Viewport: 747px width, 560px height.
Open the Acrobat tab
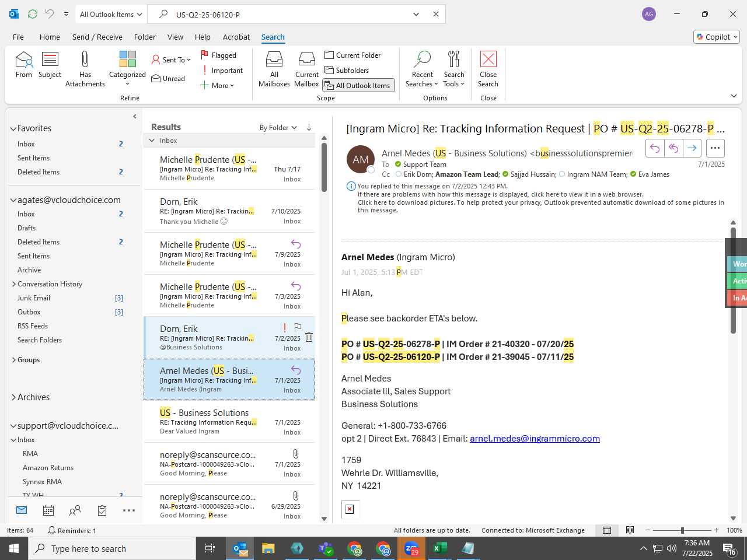pyautogui.click(x=236, y=37)
